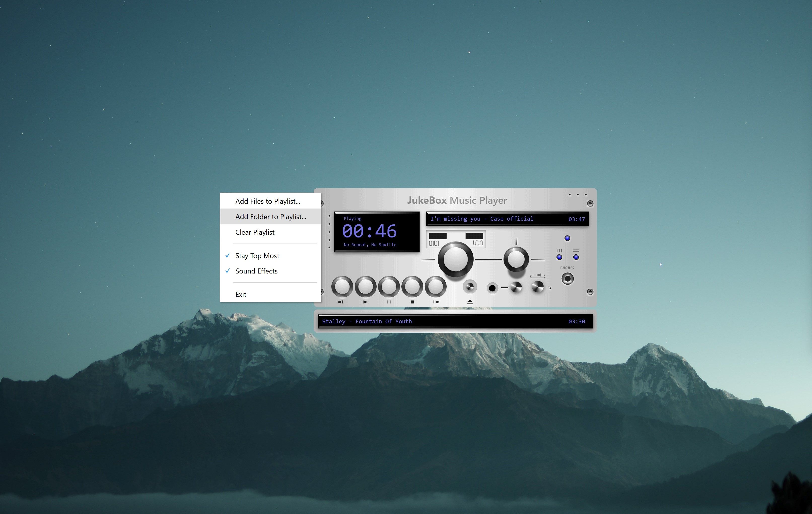This screenshot has width=812, height=514.
Task: Click the headphones PHONES jack icon
Action: tap(567, 278)
